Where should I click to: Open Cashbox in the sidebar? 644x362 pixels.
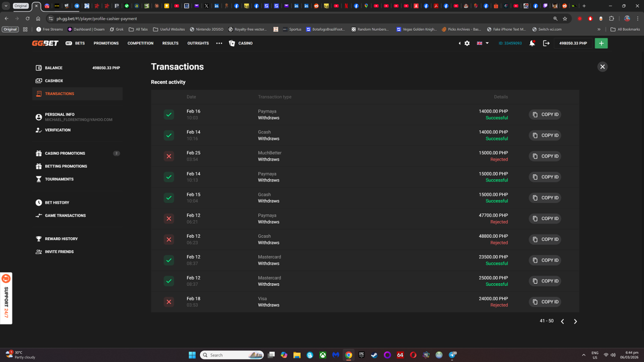pos(54,81)
